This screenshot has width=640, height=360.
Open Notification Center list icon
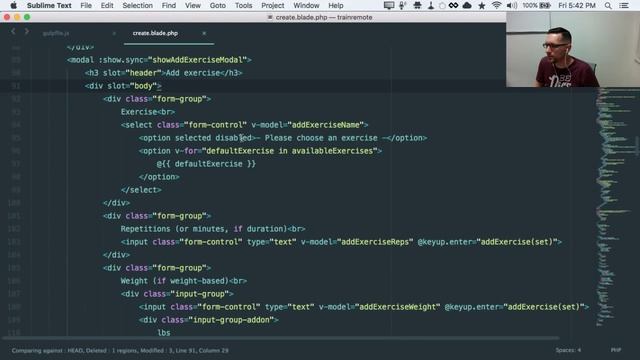624,5
